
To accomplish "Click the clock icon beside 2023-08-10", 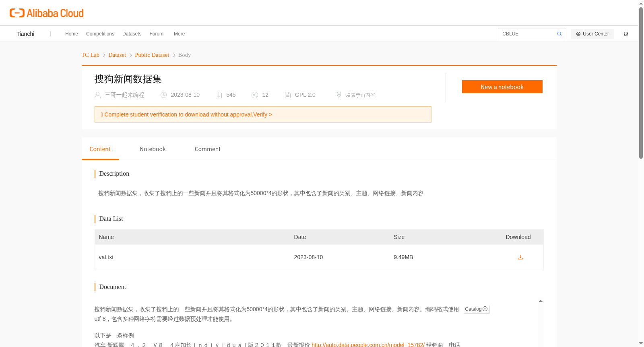I will point(164,95).
